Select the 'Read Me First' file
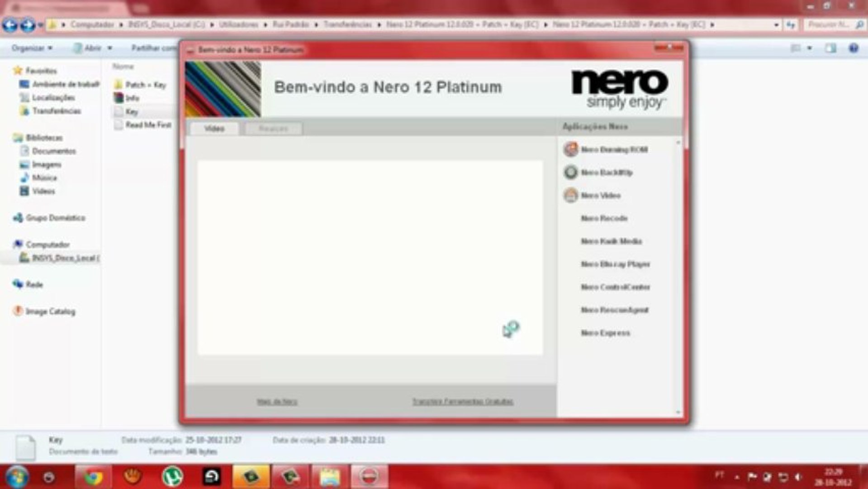This screenshot has height=489, width=868. (148, 125)
